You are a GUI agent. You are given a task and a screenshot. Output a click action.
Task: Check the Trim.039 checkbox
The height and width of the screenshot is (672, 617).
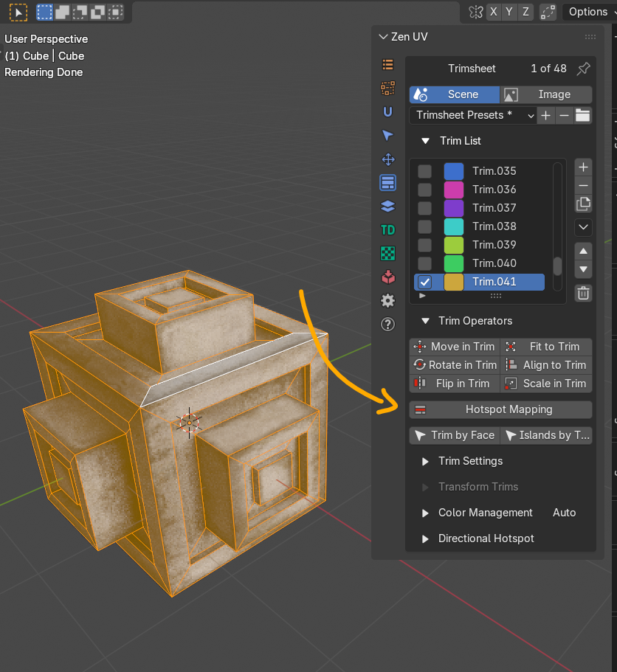tap(424, 245)
